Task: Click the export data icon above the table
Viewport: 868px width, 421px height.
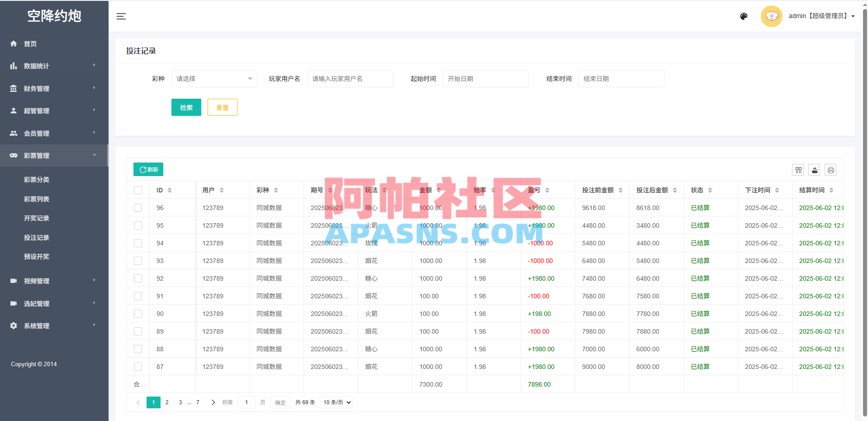Action: tap(814, 170)
